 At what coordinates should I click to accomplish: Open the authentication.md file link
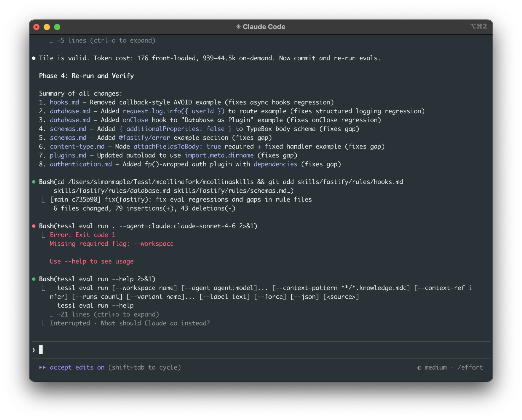point(81,164)
